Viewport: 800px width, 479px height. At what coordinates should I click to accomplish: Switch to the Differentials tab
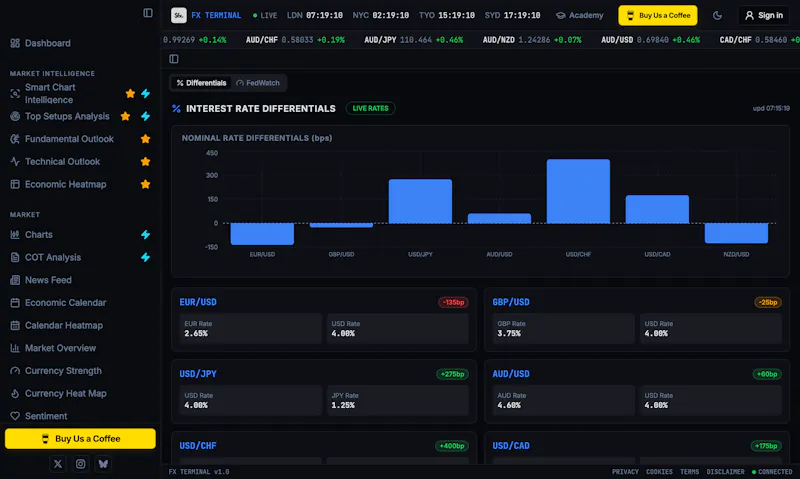point(202,83)
